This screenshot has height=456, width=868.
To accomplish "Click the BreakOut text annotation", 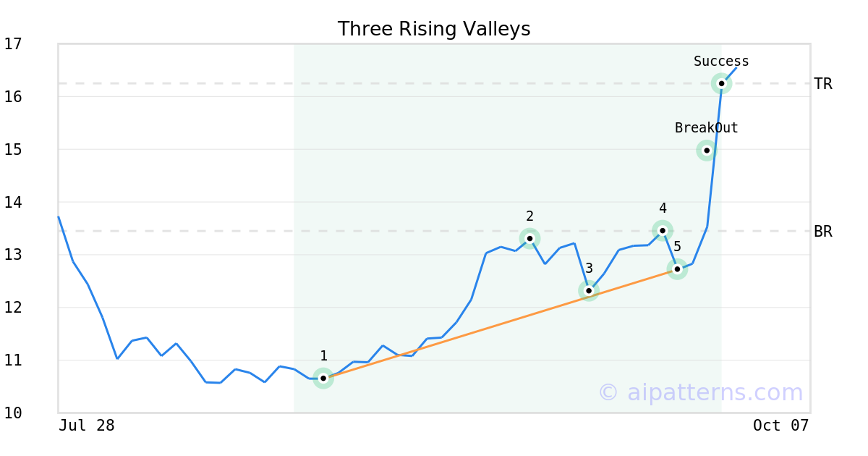I will tap(707, 128).
